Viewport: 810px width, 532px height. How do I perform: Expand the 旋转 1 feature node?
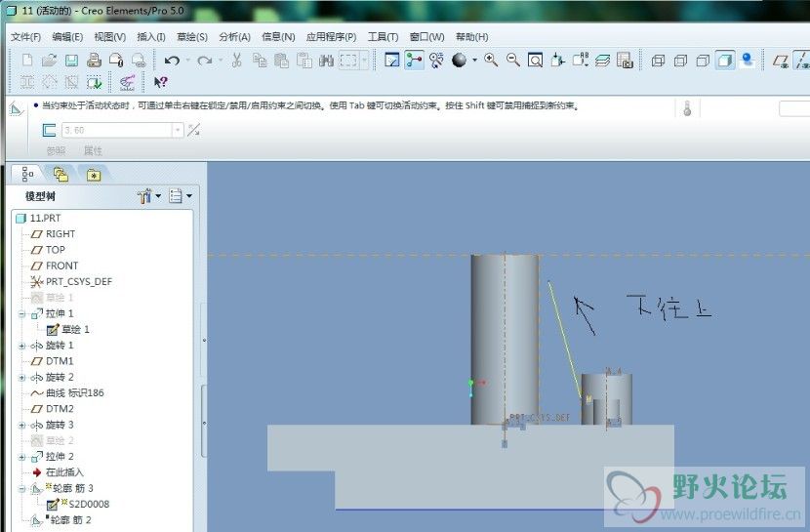pyautogui.click(x=22, y=346)
